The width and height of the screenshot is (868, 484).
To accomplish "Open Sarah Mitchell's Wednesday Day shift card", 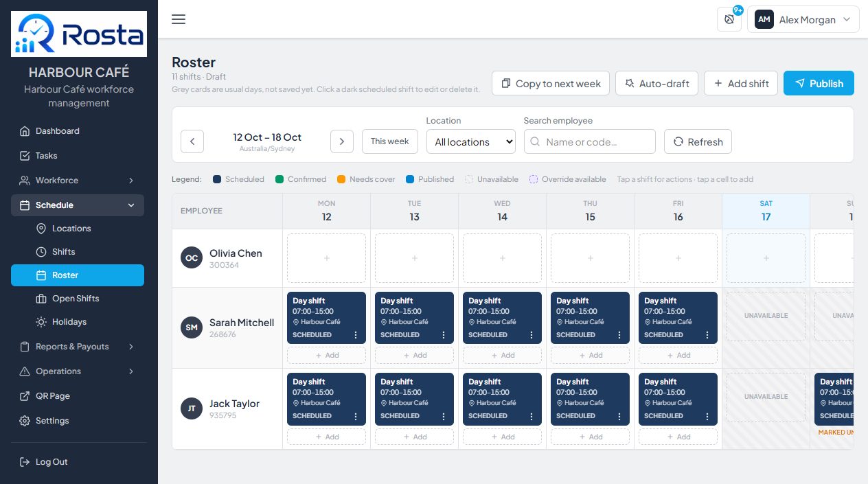I will [x=503, y=318].
